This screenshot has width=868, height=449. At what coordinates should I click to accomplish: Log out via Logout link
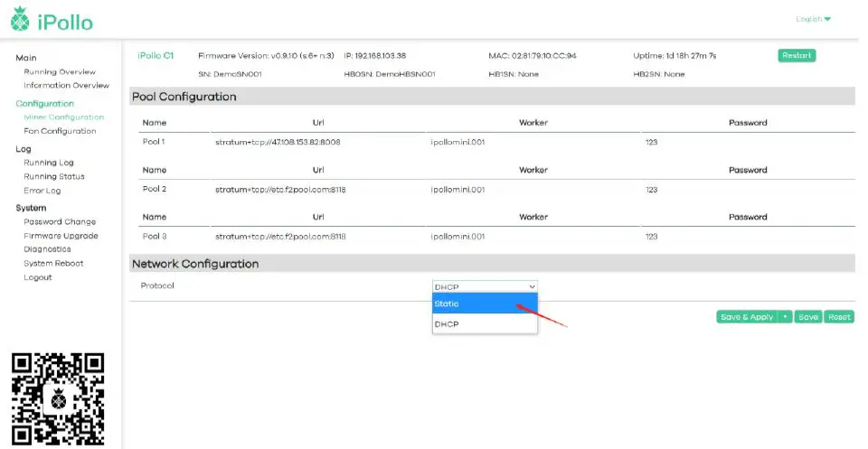pyautogui.click(x=38, y=277)
